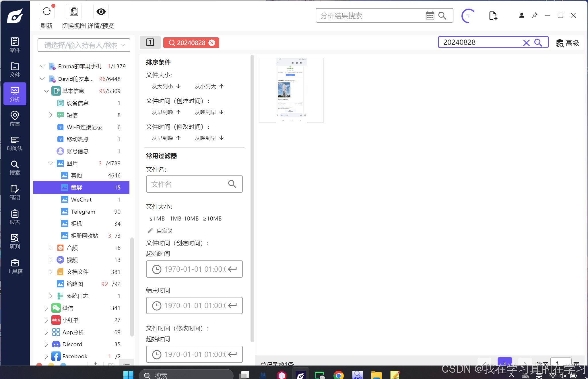Click the Switch View (切换视图) icon
Viewport: 588px width, 379px height.
pyautogui.click(x=74, y=12)
